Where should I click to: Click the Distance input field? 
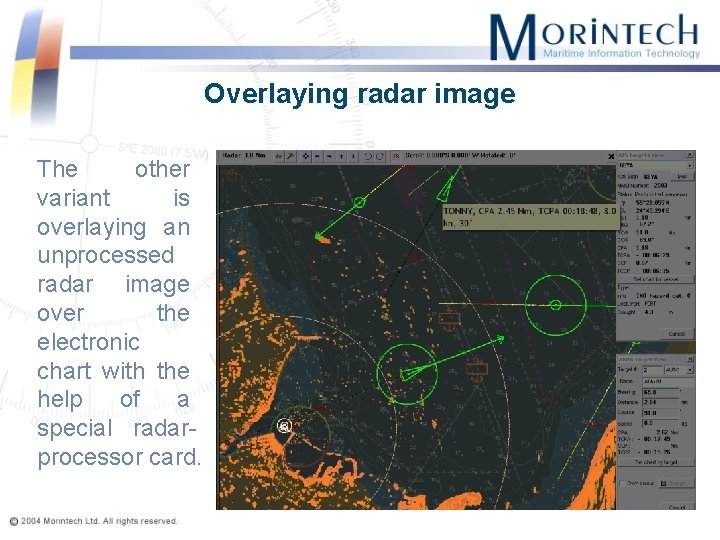pyautogui.click(x=660, y=403)
